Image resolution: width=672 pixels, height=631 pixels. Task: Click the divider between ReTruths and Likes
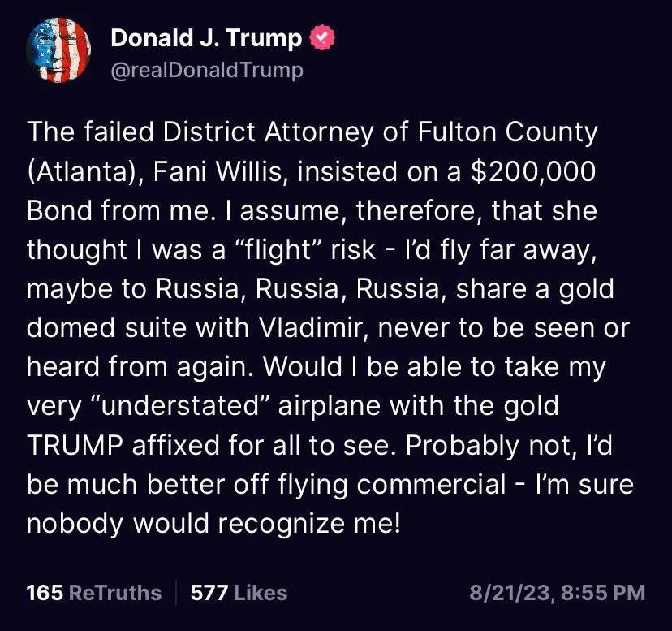pyautogui.click(x=176, y=593)
